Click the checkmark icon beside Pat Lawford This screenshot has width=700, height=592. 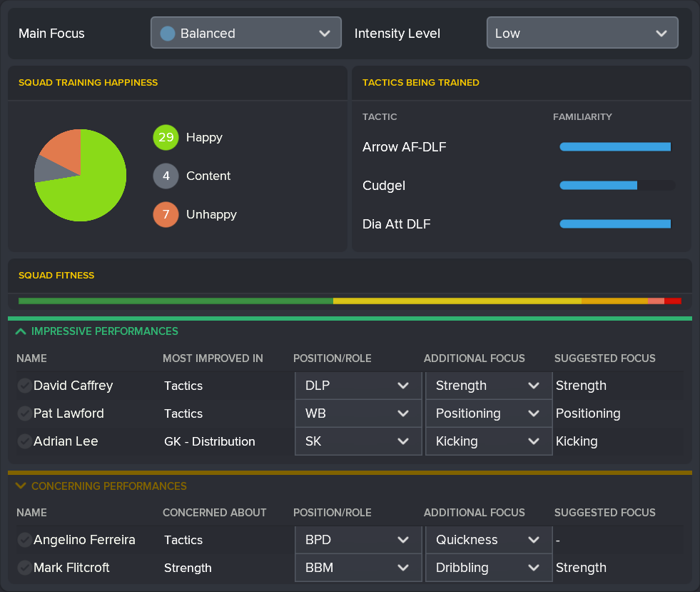(24, 413)
